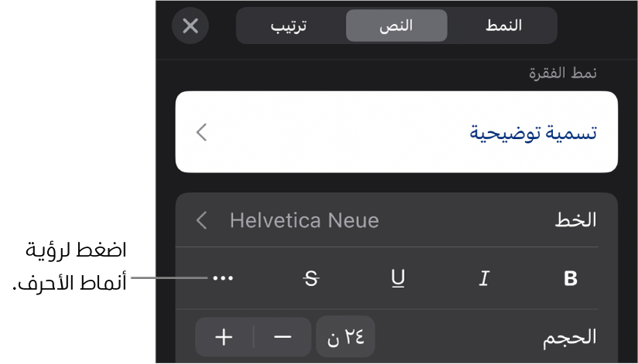
Task: Select the Helvetica Neue font name
Action: tap(305, 221)
